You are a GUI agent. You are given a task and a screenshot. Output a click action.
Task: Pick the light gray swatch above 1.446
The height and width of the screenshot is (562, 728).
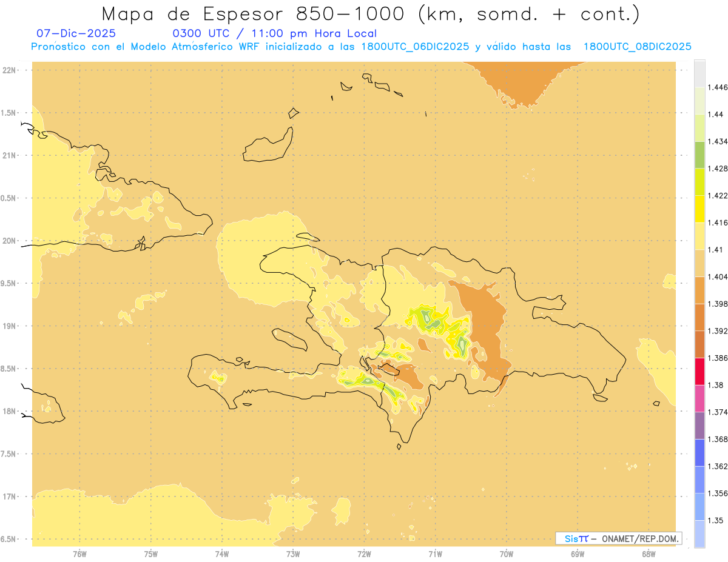click(699, 73)
